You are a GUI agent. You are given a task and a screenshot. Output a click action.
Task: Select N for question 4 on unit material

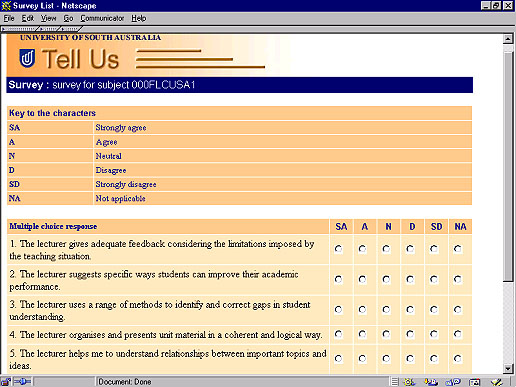point(386,334)
